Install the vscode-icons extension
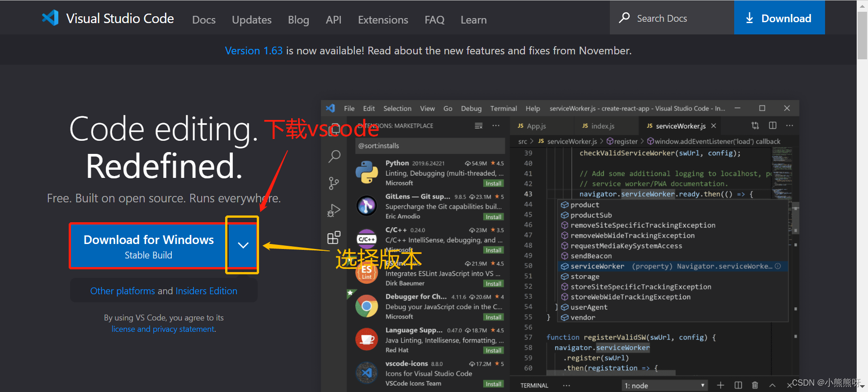868x392 pixels. 493,384
